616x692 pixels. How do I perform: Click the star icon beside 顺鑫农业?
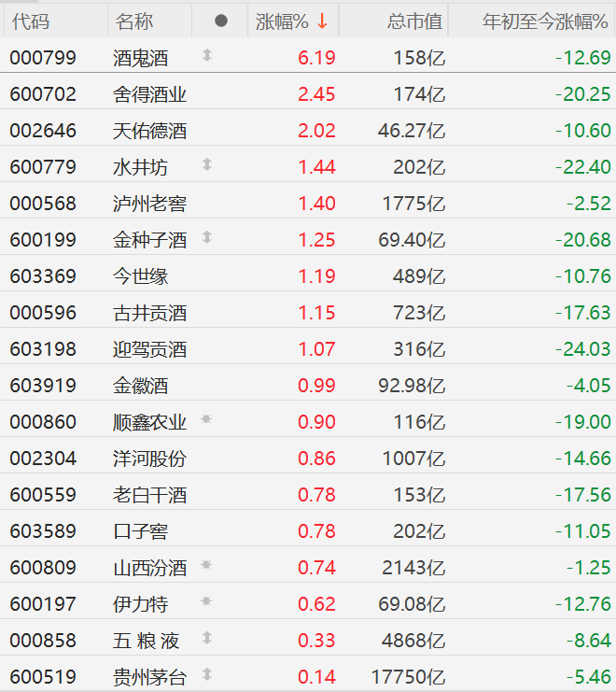point(206,419)
